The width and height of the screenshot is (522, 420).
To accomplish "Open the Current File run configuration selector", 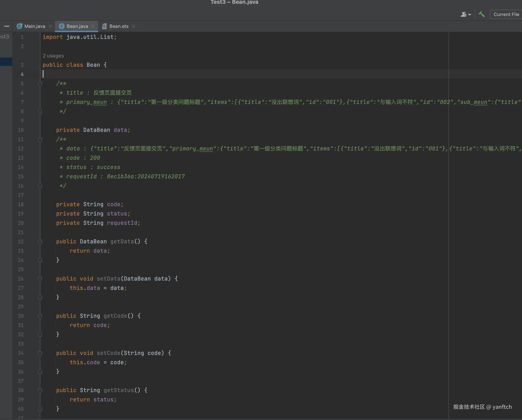I will [x=506, y=15].
